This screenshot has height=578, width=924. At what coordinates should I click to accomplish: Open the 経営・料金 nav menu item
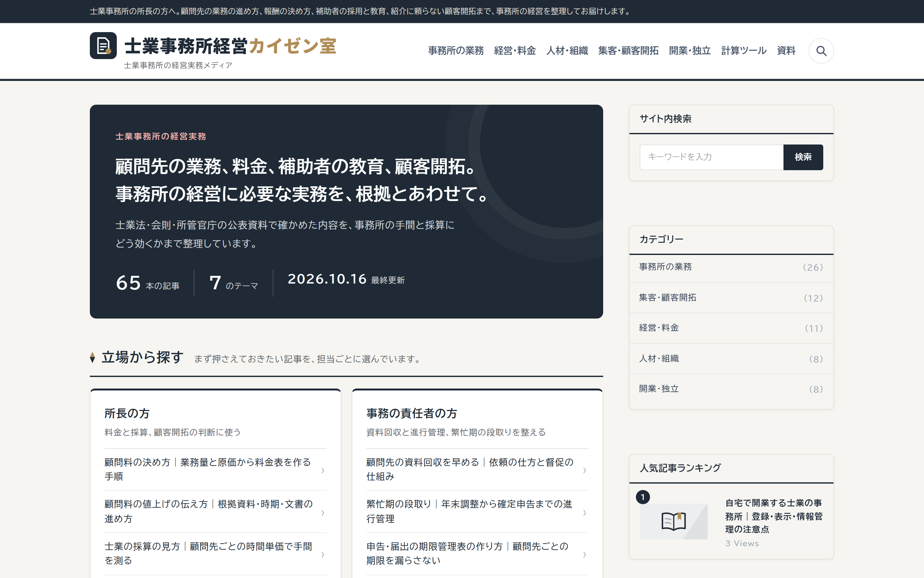pyautogui.click(x=515, y=50)
